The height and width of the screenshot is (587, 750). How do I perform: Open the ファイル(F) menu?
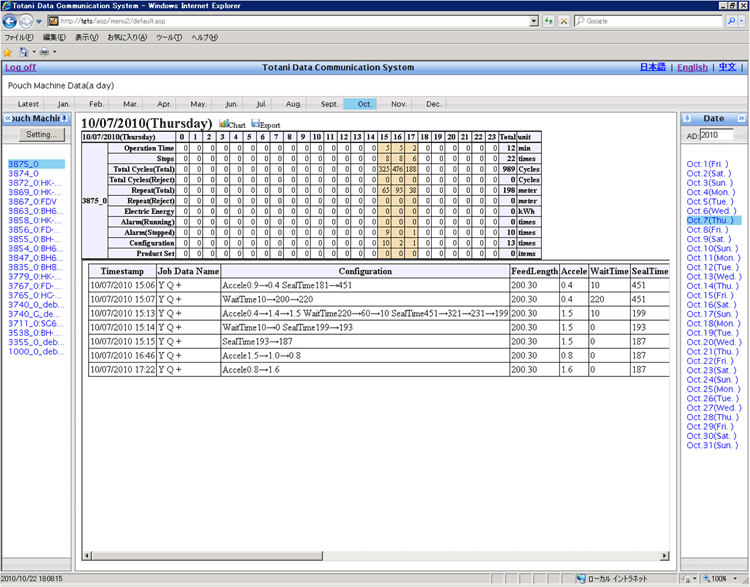tap(19, 37)
